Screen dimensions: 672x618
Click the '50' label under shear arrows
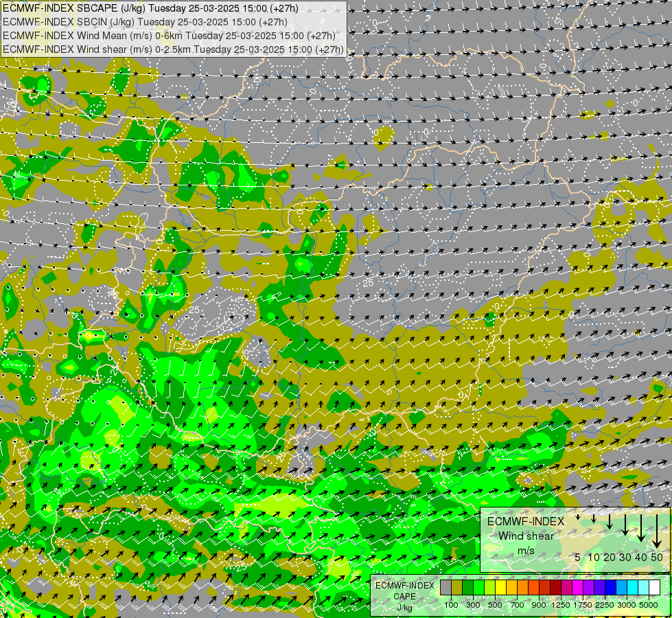[657, 557]
